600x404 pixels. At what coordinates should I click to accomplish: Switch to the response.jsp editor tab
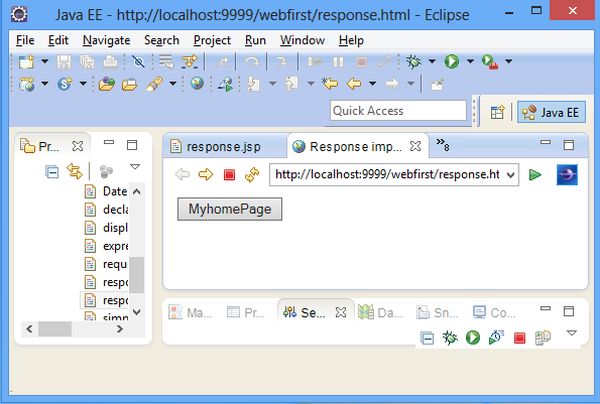(x=224, y=146)
